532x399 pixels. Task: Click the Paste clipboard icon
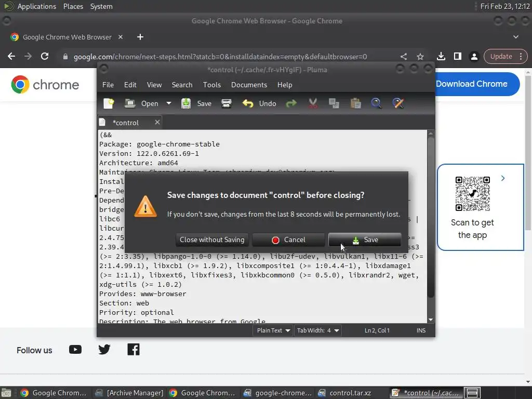355,103
